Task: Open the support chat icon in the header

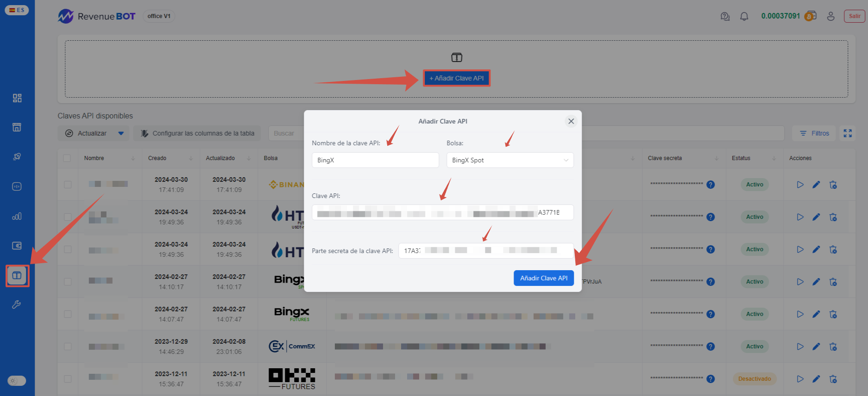Action: 725,16
